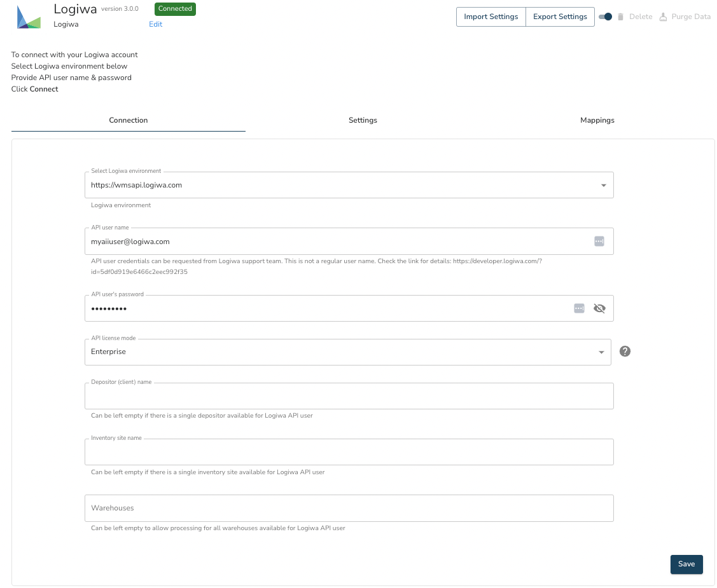Switch to the Connection tab
Viewport: 717px width, 588px height.
pyautogui.click(x=129, y=120)
